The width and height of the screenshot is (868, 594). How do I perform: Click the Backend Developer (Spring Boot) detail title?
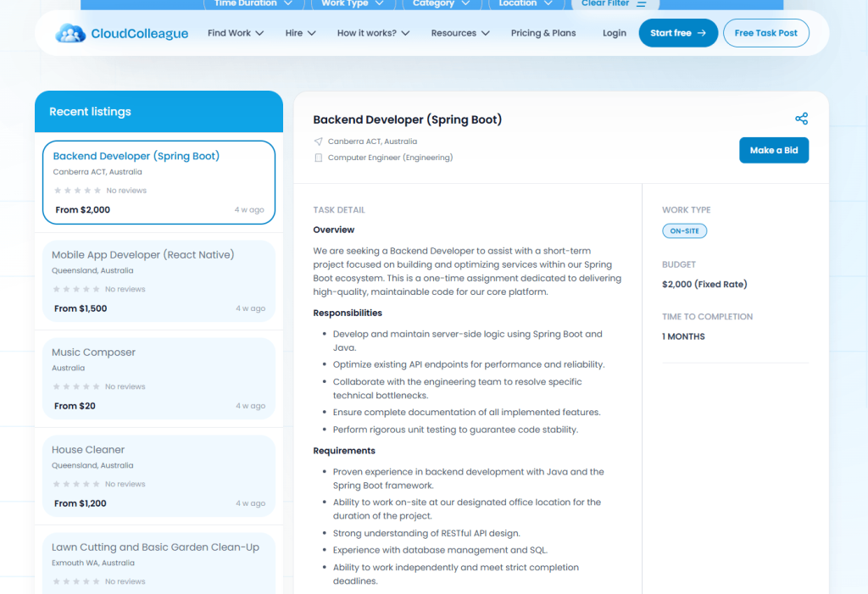(x=408, y=119)
